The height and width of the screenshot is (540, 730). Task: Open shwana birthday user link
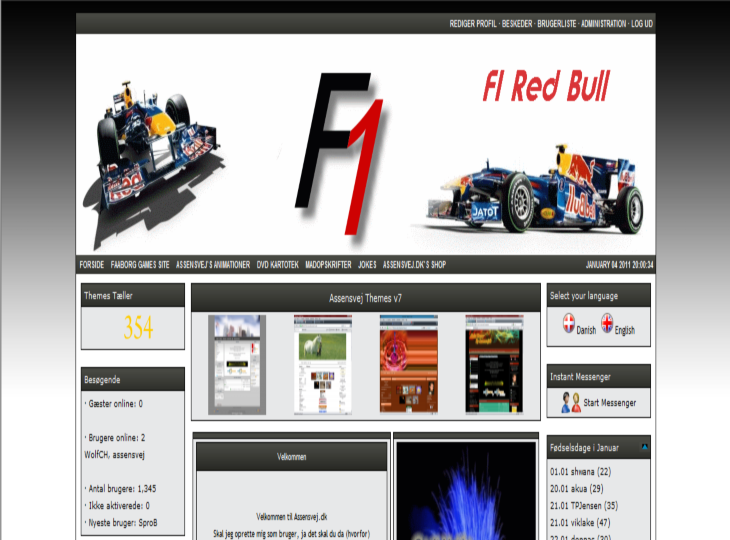point(582,472)
